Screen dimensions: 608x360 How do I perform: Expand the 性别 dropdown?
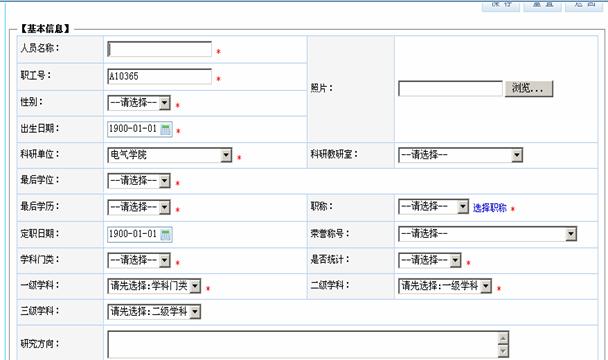click(139, 103)
